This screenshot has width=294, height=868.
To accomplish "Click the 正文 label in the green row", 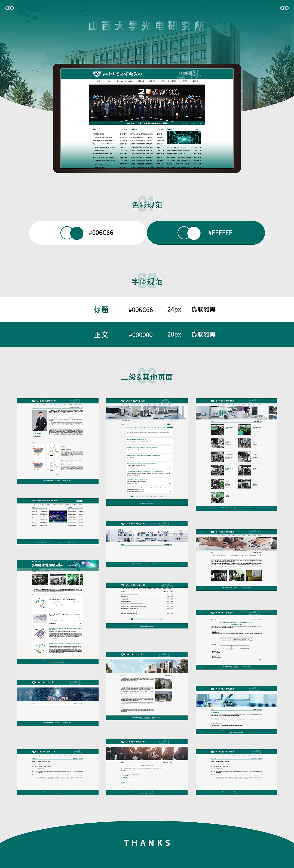I will tap(101, 335).
